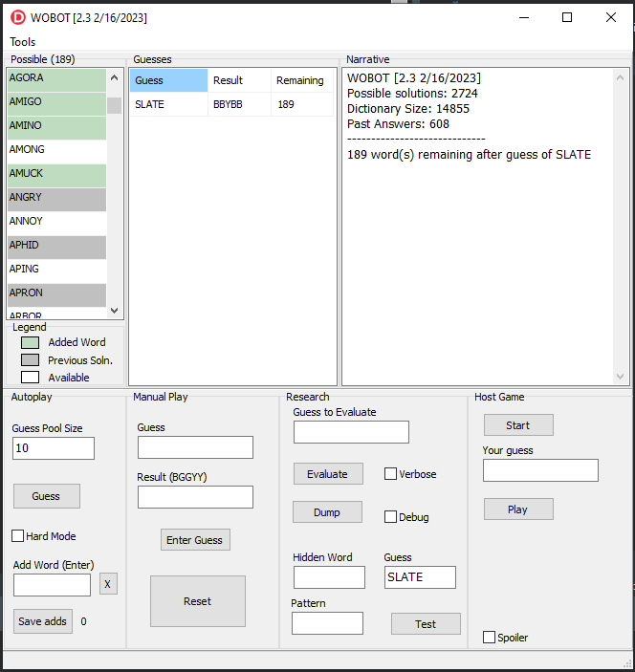Click the Result column header
Viewport: 635px width, 672px height.
point(239,80)
